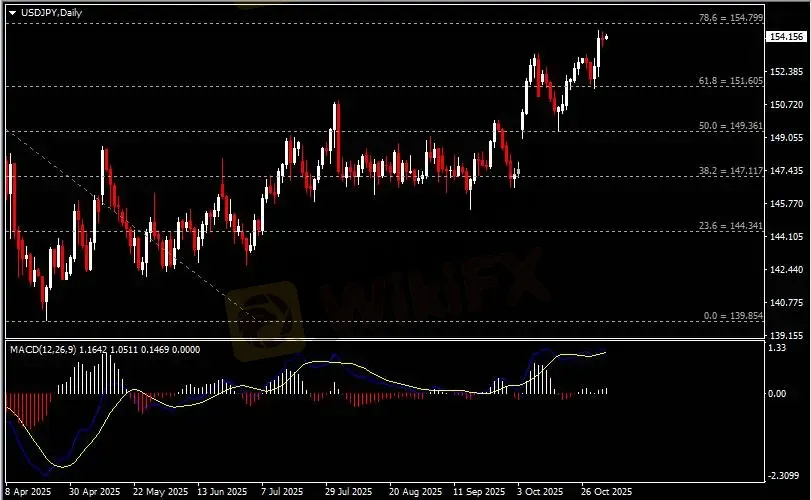This screenshot has width=811, height=500.
Task: Click the 139.155 price axis value
Action: pyautogui.click(x=786, y=335)
